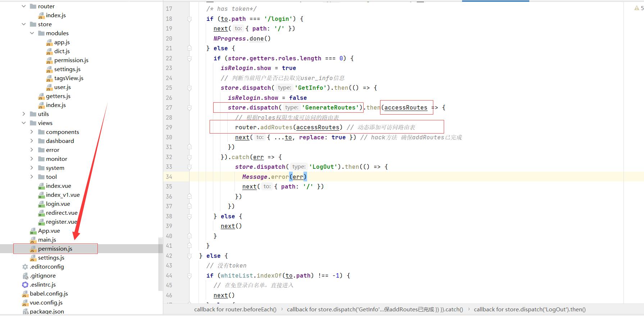The image size is (644, 316).
Task: Fold the if block at line 22
Action: coord(189,58)
